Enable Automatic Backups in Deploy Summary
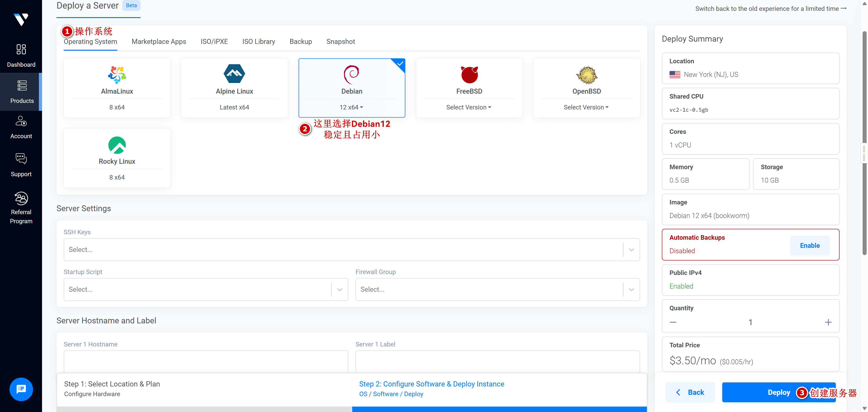 810,245
